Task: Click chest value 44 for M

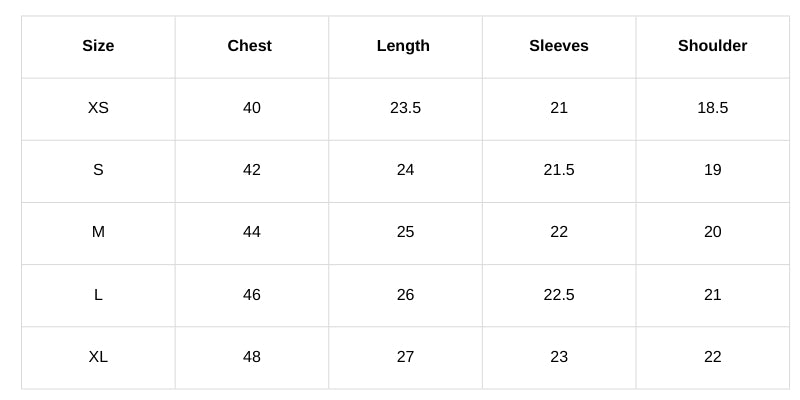Action: tap(252, 232)
